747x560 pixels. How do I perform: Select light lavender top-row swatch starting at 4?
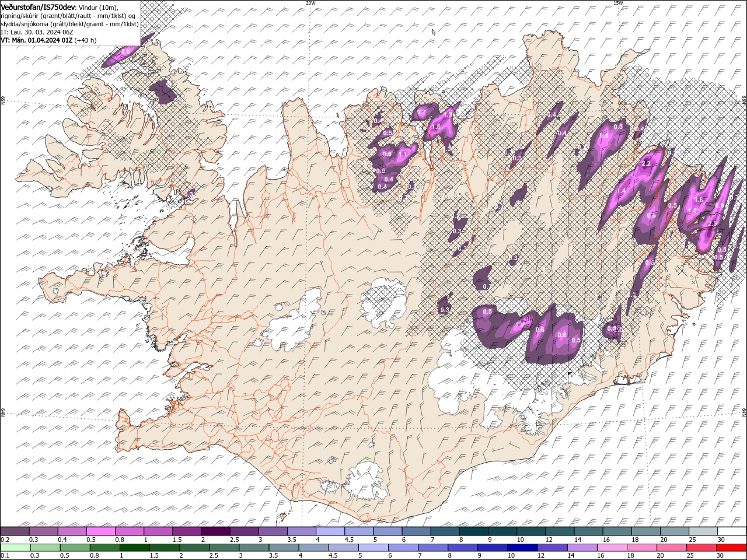330,531
